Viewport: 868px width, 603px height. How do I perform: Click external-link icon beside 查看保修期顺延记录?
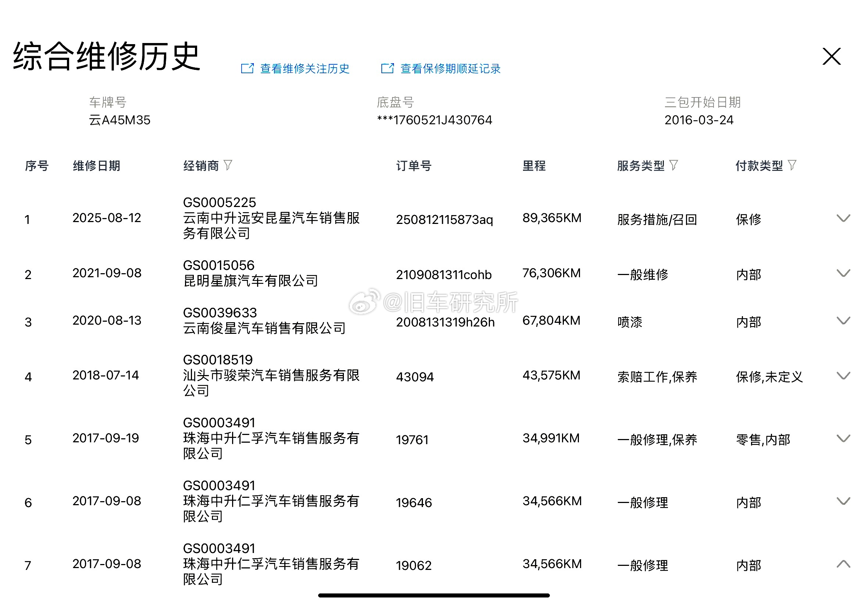point(387,68)
